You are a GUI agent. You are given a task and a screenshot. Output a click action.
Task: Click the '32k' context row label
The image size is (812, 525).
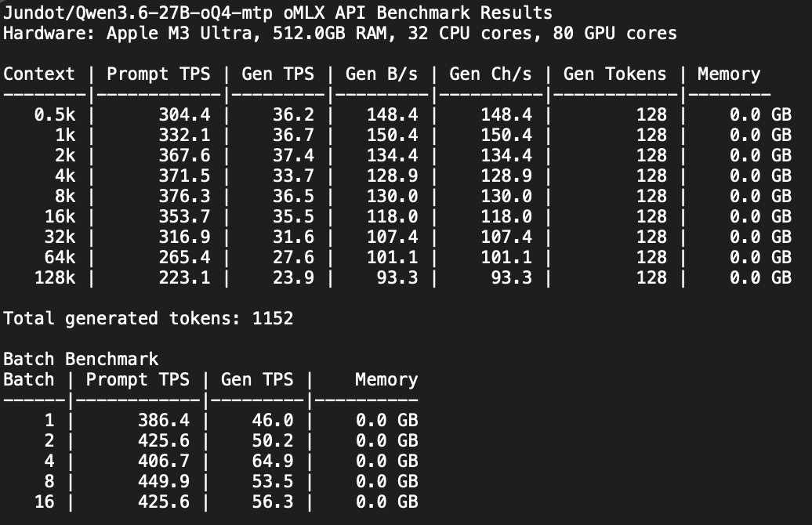pyautogui.click(x=60, y=237)
